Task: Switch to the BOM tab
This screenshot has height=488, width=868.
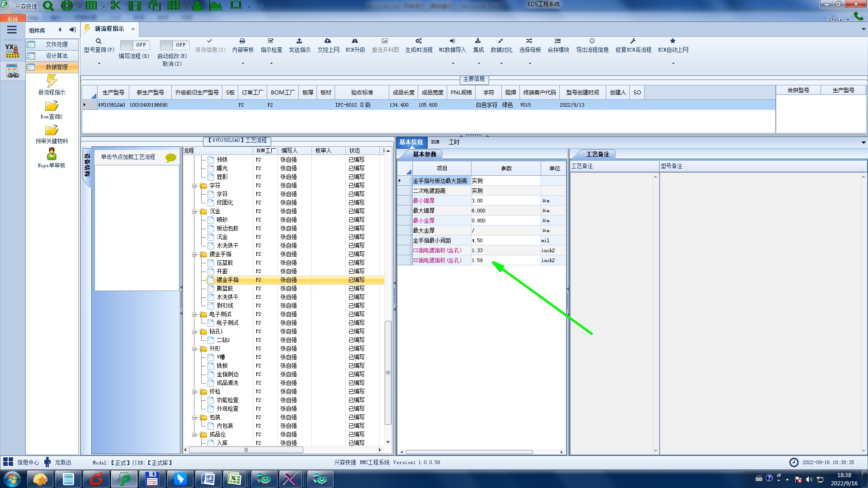Action: click(435, 142)
